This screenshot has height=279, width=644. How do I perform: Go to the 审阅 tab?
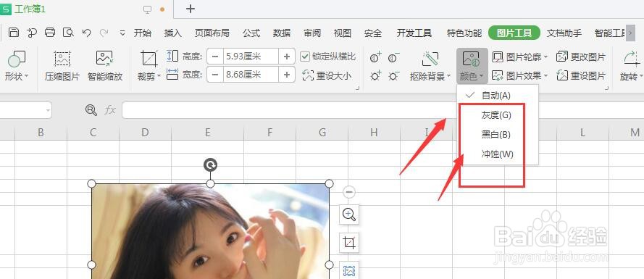312,33
